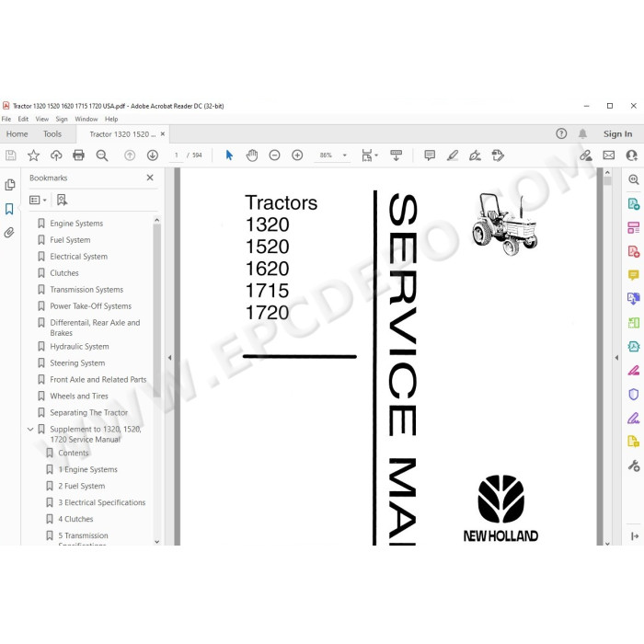Screen dimensions: 644x644
Task: Switch to the Home tab
Action: coord(17,134)
